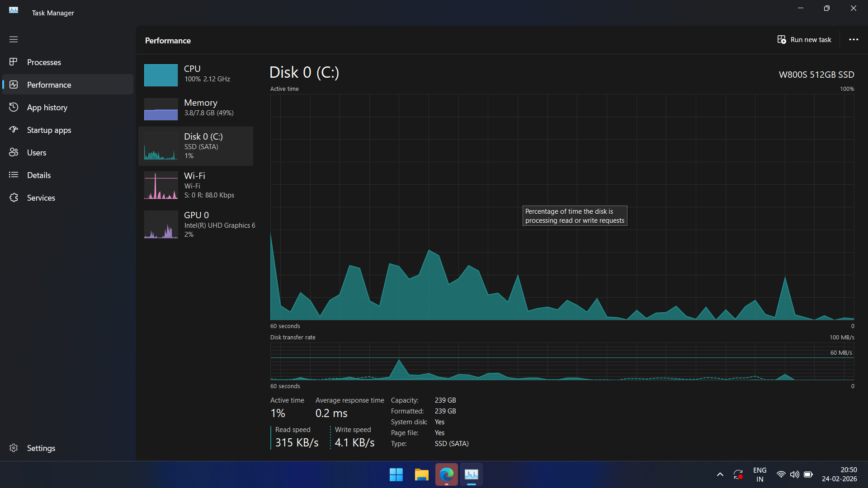868x488 pixels.
Task: Open Startup apps via its icon
Action: 14,130
